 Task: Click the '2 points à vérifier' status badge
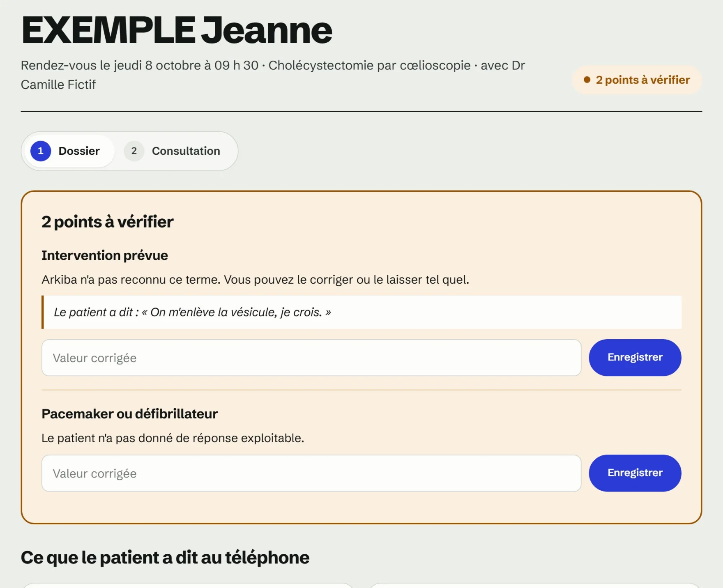(x=636, y=80)
